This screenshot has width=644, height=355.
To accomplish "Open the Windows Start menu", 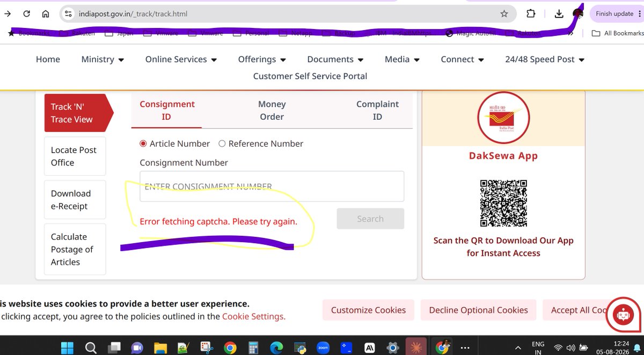I will pos(67,347).
